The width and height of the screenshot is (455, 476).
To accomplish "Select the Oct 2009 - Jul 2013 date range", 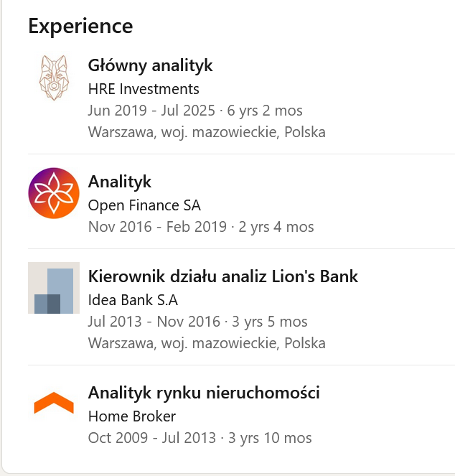I will (x=150, y=437).
